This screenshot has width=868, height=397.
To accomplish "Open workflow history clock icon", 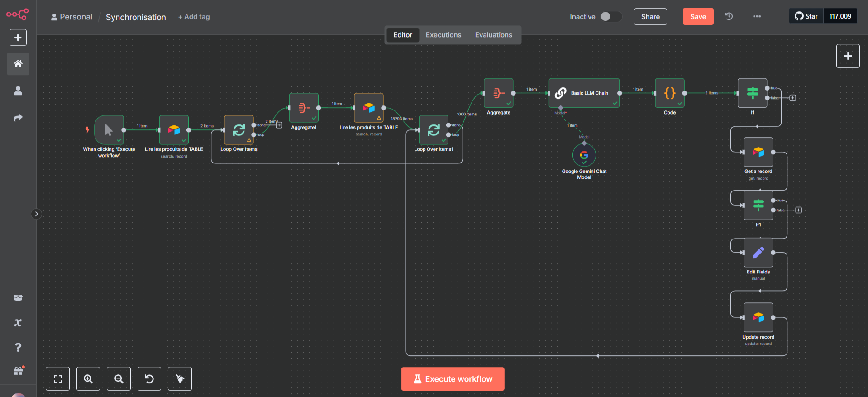I will [x=729, y=16].
